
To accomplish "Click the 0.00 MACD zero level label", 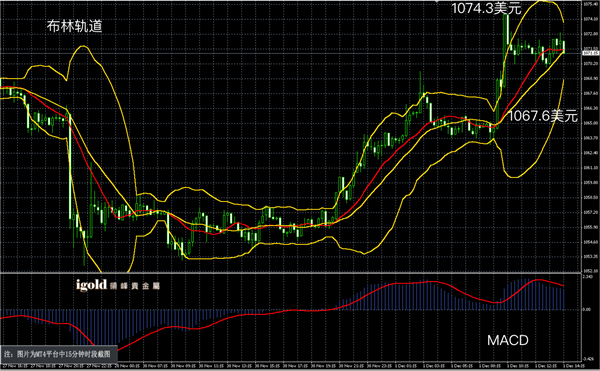I will (x=586, y=309).
